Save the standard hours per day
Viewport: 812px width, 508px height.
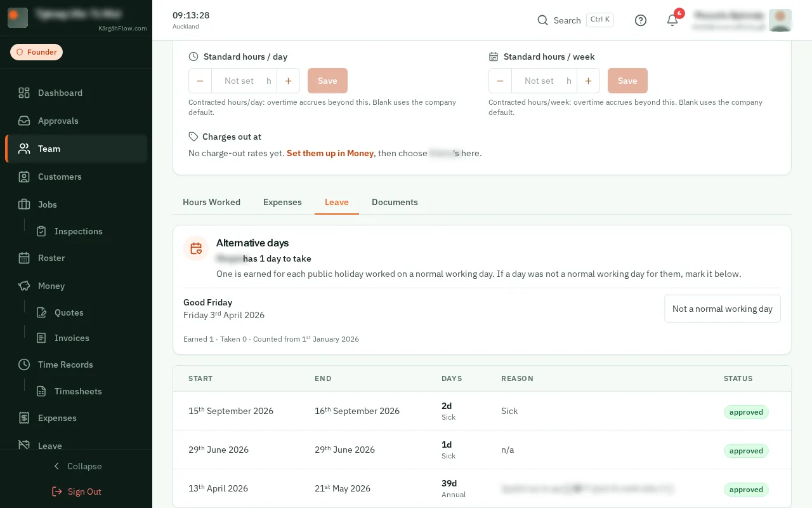327,81
